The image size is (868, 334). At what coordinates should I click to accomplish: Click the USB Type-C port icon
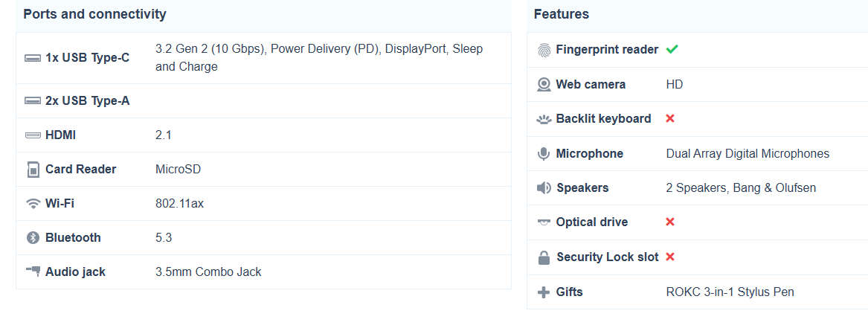tap(33, 58)
